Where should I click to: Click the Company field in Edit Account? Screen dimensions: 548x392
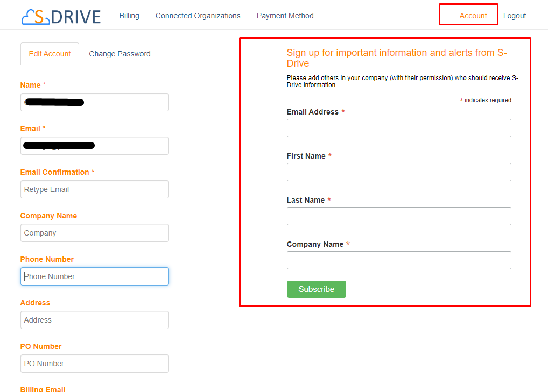[94, 233]
